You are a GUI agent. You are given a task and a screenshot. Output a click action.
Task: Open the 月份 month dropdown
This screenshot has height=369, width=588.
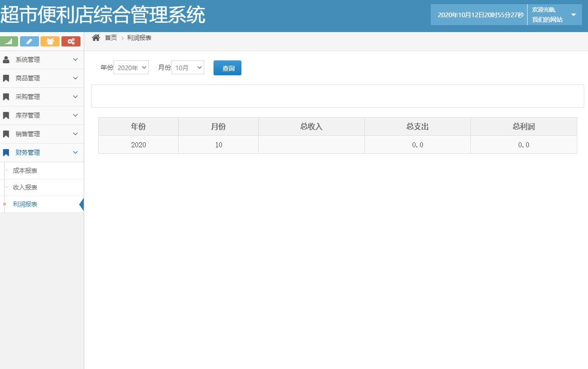pyautogui.click(x=187, y=67)
